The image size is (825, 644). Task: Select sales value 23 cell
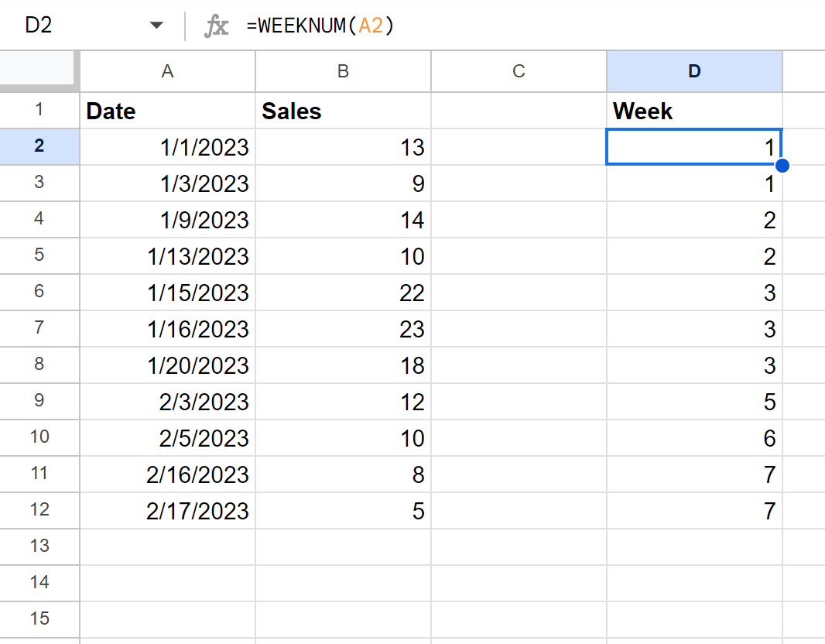[343, 328]
